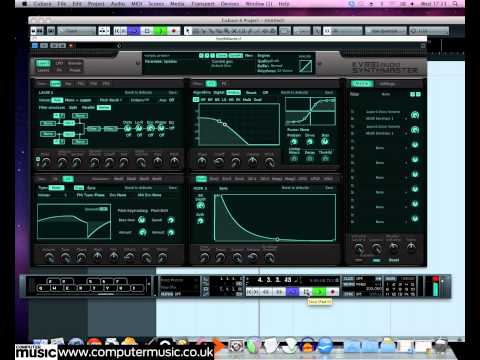The image size is (480, 360).
Task: Select the LP filter type button
Action: click(196, 100)
